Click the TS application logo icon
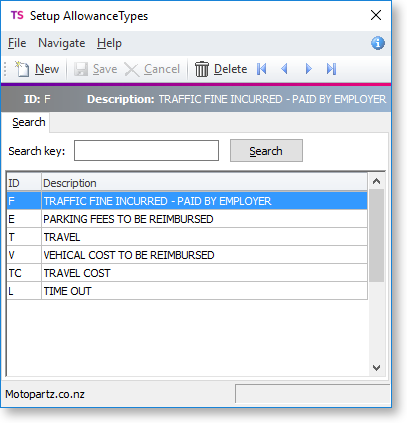The height and width of the screenshot is (423, 407). [x=17, y=15]
